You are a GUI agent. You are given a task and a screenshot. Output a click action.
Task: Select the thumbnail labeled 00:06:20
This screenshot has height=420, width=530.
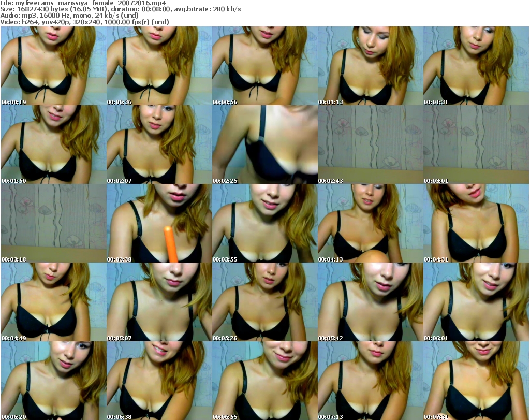pyautogui.click(x=54, y=381)
